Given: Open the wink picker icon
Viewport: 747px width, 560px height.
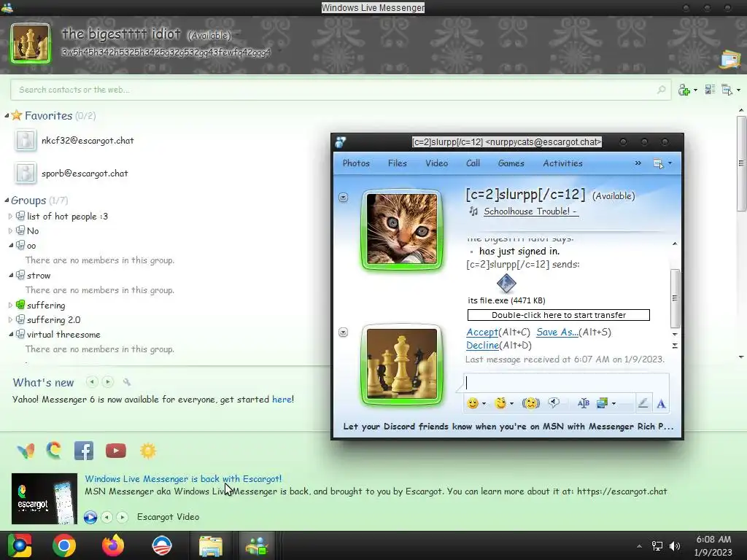Looking at the screenshot, I should tap(500, 404).
